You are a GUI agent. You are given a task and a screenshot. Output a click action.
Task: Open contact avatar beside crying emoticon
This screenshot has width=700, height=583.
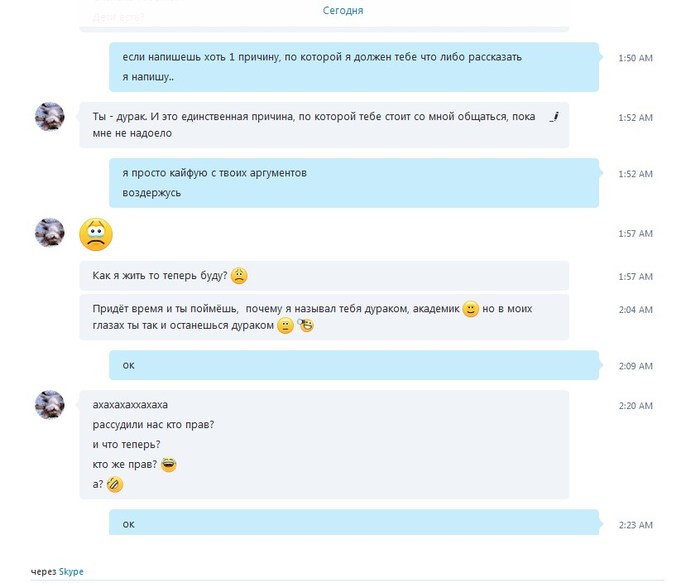(50, 233)
